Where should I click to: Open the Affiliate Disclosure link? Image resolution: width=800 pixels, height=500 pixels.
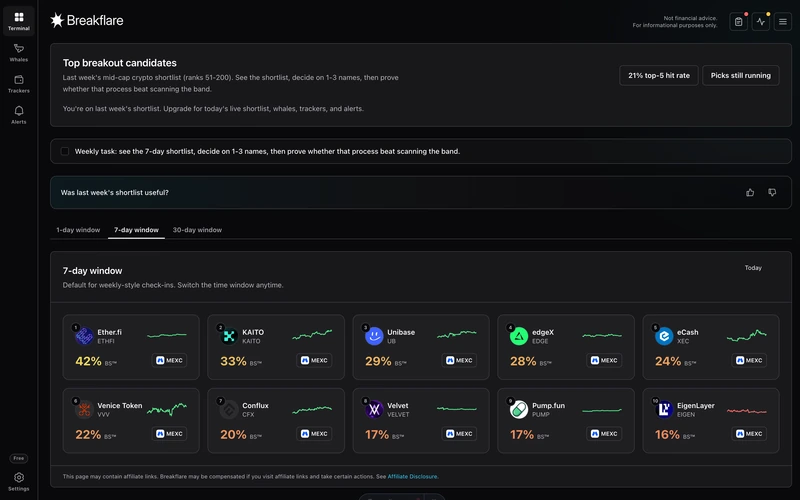(412, 477)
